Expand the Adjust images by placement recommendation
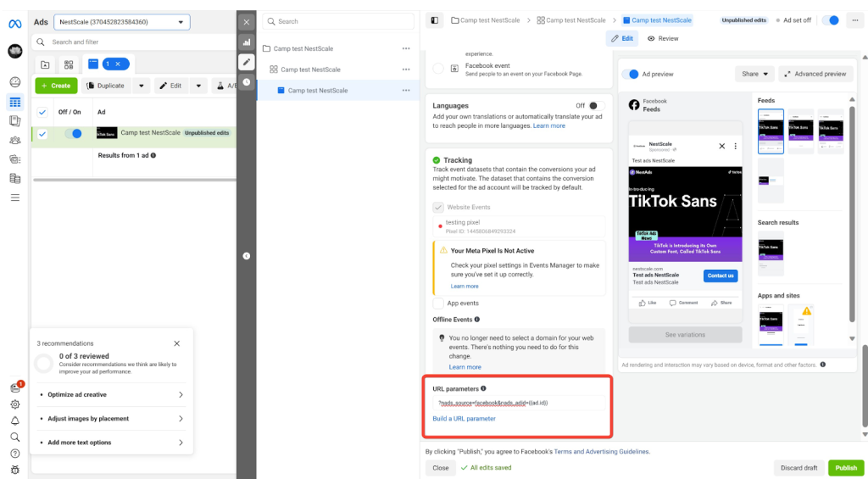868x479 pixels. 112,419
